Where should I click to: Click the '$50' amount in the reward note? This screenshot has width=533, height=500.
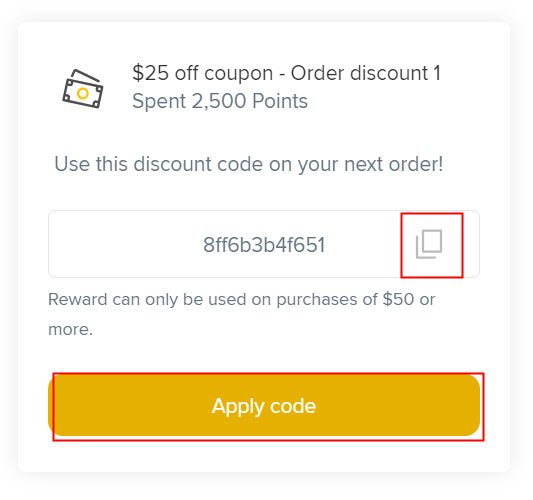tap(398, 299)
